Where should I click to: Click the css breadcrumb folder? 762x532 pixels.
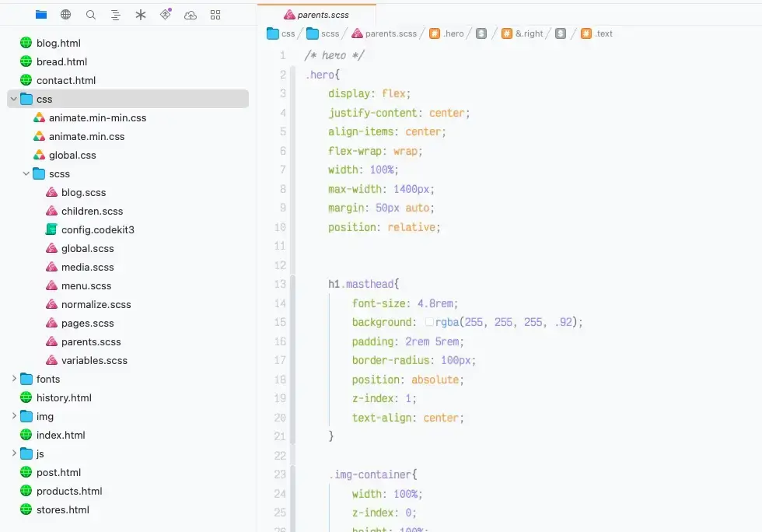(281, 33)
